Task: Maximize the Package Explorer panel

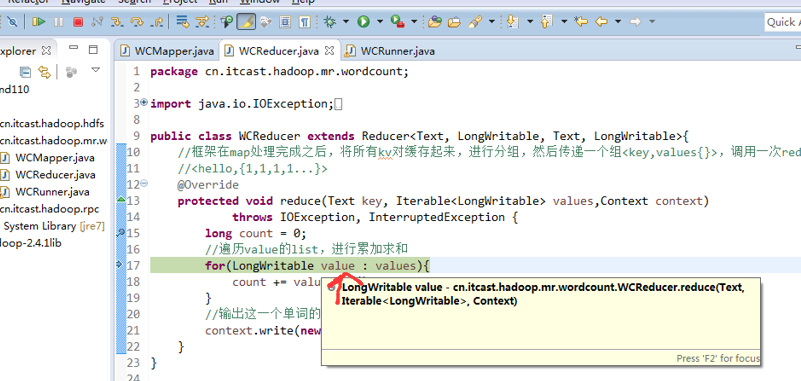Action: [x=93, y=50]
